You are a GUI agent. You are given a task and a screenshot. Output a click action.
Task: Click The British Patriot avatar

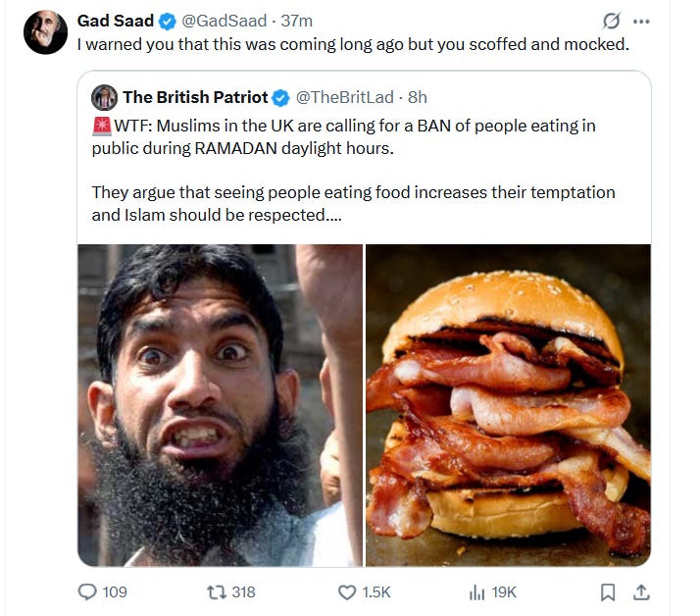[104, 97]
